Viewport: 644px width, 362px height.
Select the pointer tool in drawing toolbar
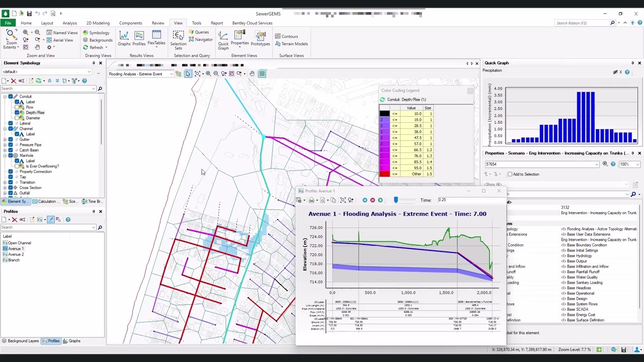188,74
